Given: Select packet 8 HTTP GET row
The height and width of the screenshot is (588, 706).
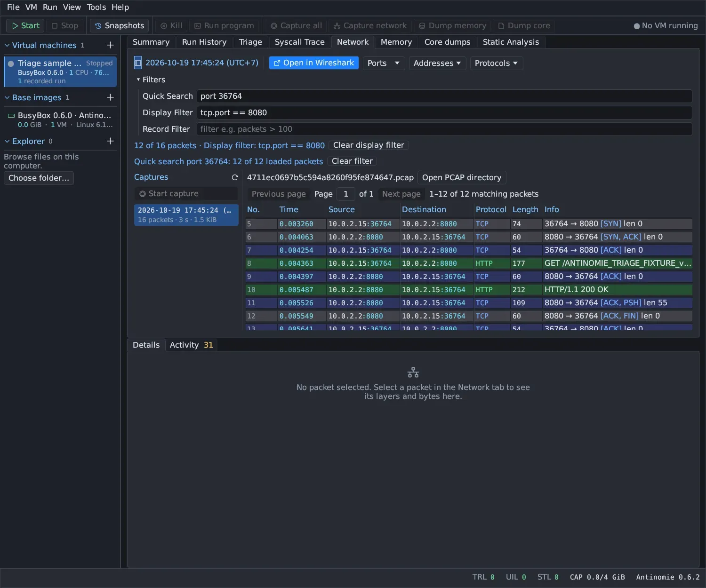Looking at the screenshot, I should click(x=469, y=263).
